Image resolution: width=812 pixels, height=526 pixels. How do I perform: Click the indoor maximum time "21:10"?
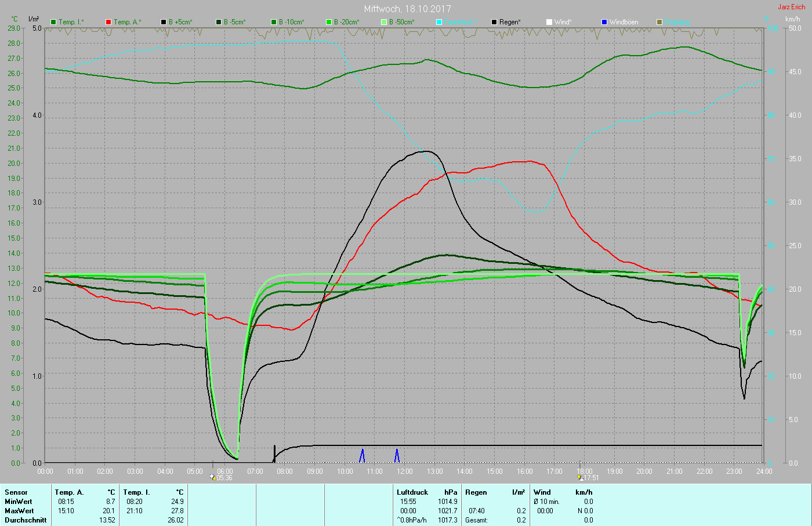[134, 511]
